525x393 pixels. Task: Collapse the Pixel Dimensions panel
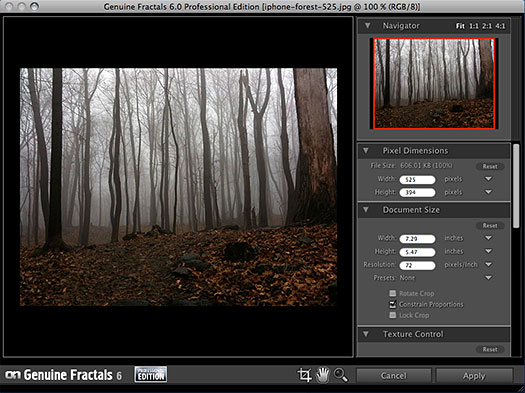click(366, 151)
